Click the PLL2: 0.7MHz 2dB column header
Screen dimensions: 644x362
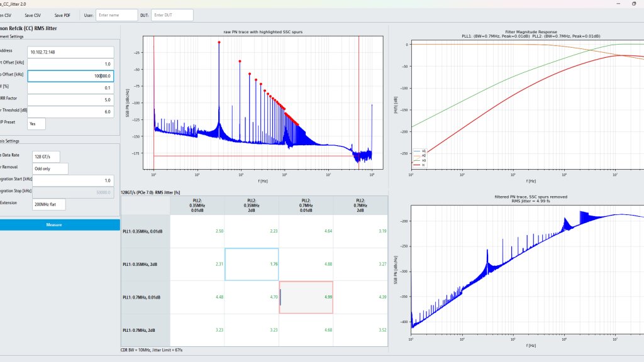click(360, 206)
